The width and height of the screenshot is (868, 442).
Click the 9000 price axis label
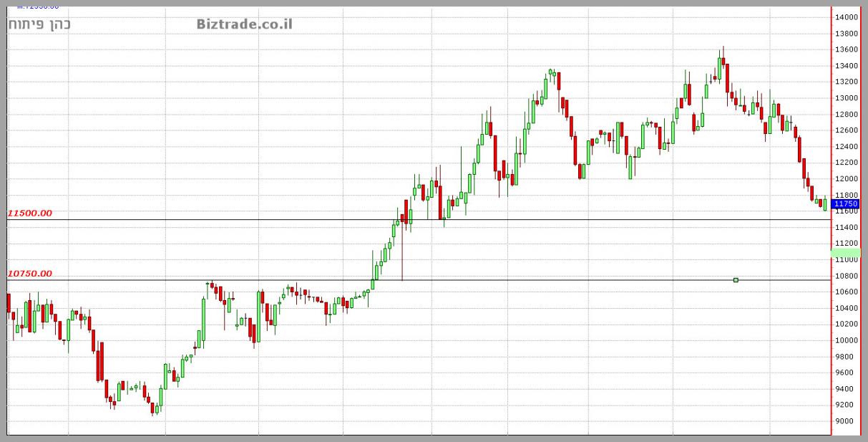coord(844,421)
